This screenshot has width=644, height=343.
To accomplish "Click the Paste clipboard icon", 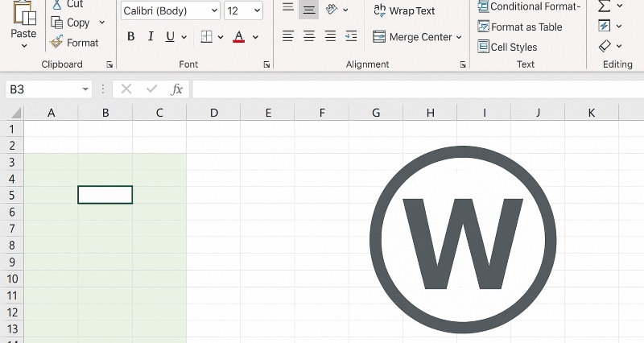I will pyautogui.click(x=24, y=12).
